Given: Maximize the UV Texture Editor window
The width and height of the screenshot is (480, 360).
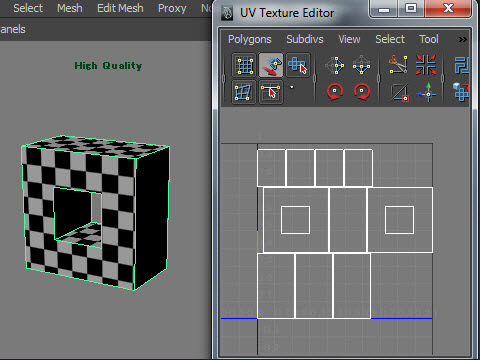Looking at the screenshot, I should [x=411, y=8].
